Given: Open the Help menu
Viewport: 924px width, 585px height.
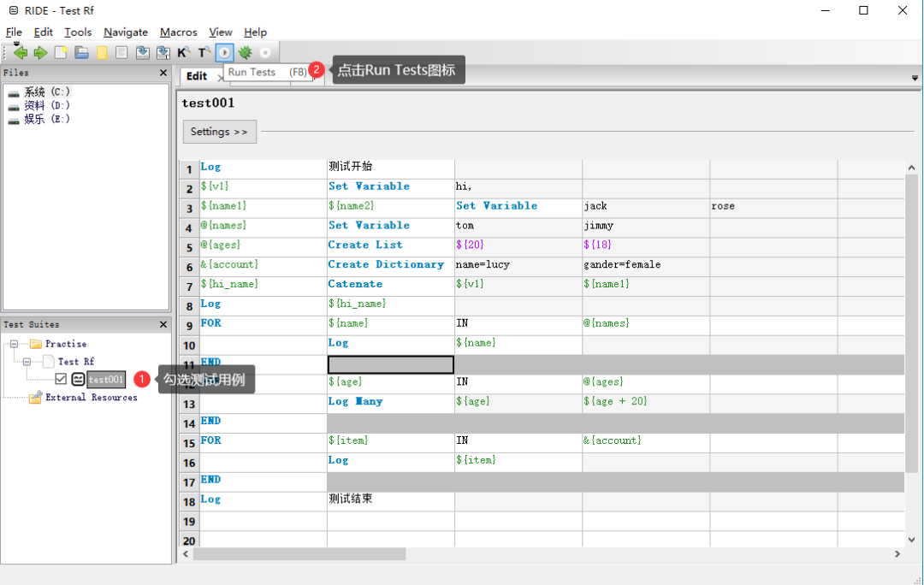Looking at the screenshot, I should [x=255, y=32].
